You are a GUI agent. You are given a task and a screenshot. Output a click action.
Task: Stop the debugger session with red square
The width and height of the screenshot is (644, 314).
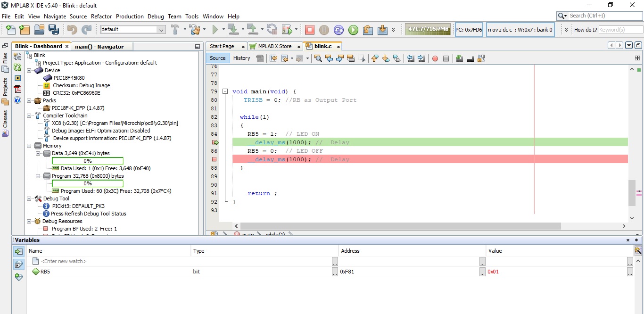pyautogui.click(x=310, y=30)
